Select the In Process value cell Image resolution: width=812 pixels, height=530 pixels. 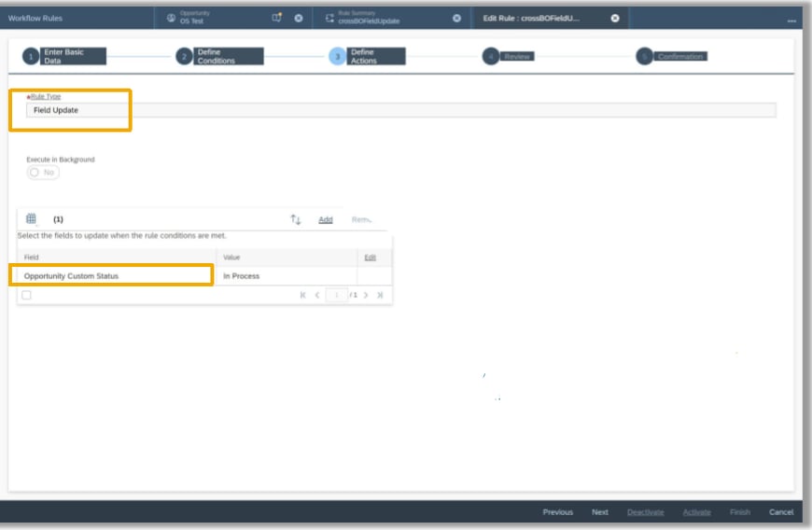click(x=287, y=276)
